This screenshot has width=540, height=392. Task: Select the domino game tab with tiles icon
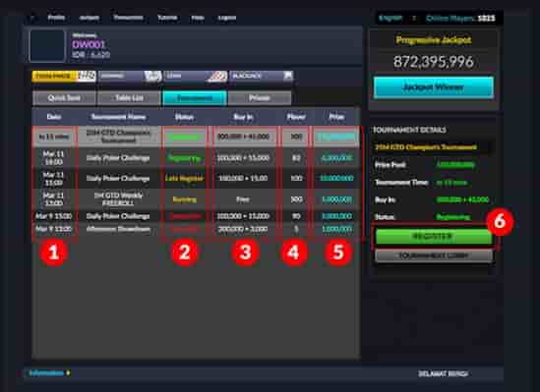(x=130, y=76)
